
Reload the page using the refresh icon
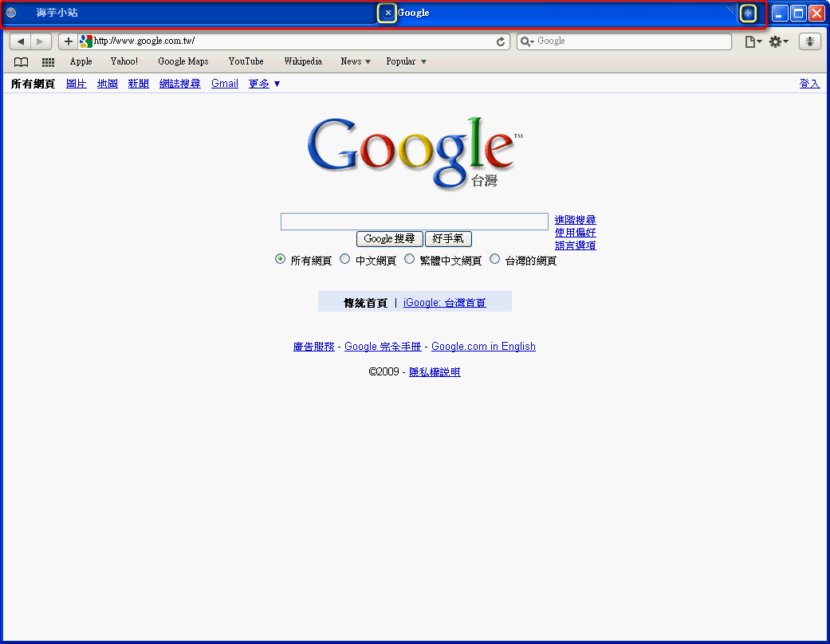tap(500, 41)
